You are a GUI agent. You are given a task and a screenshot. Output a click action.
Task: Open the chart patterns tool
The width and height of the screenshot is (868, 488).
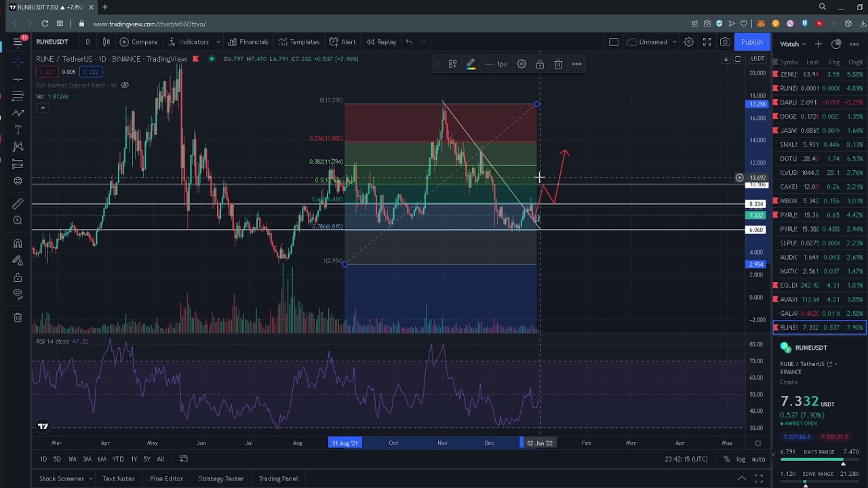(18, 147)
